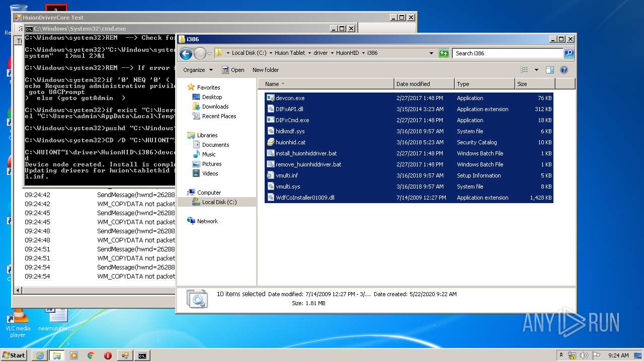This screenshot has height=362, width=644.
Task: Click the Forward navigation arrow in Explorer
Action: pos(199,53)
